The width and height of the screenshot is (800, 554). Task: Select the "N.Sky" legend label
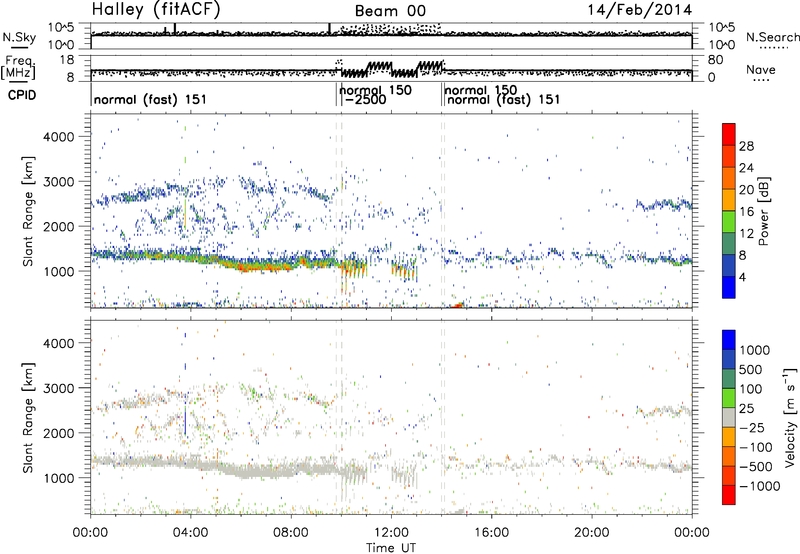pyautogui.click(x=19, y=37)
